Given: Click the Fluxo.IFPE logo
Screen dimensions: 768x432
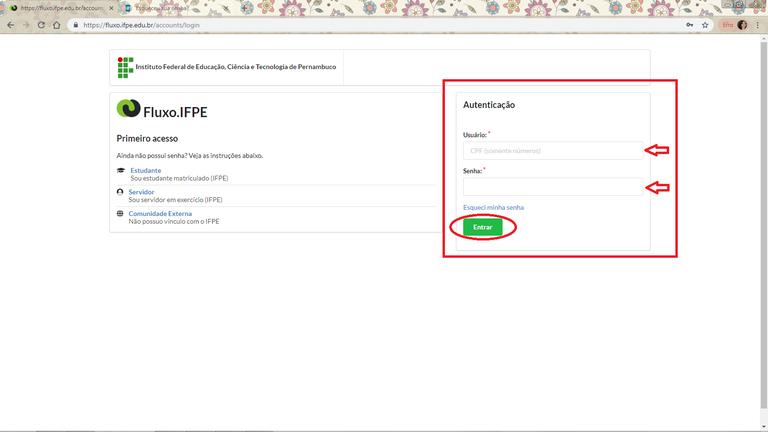Looking at the screenshot, I should click(x=162, y=110).
